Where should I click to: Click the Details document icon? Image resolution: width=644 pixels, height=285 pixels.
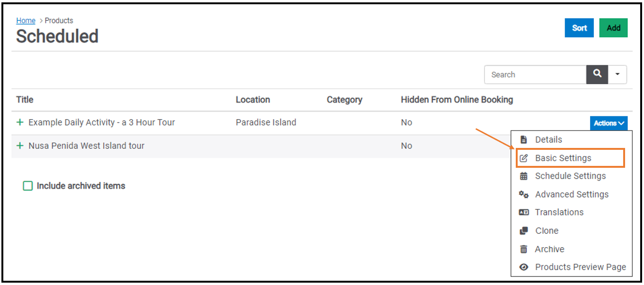tap(523, 139)
